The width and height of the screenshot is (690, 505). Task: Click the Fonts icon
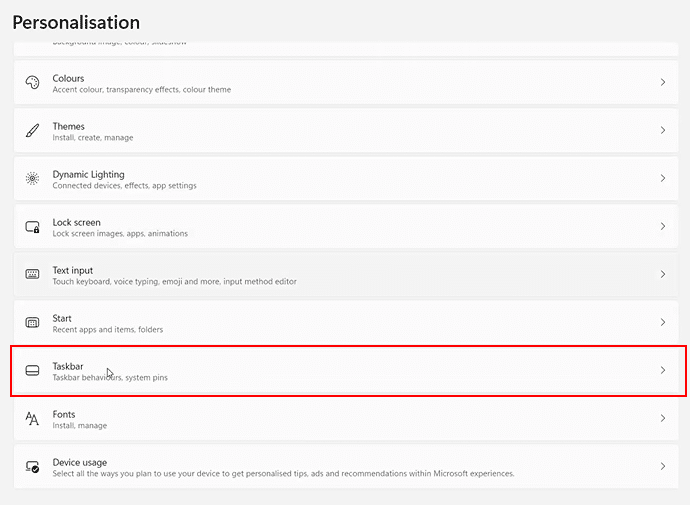pyautogui.click(x=32, y=419)
